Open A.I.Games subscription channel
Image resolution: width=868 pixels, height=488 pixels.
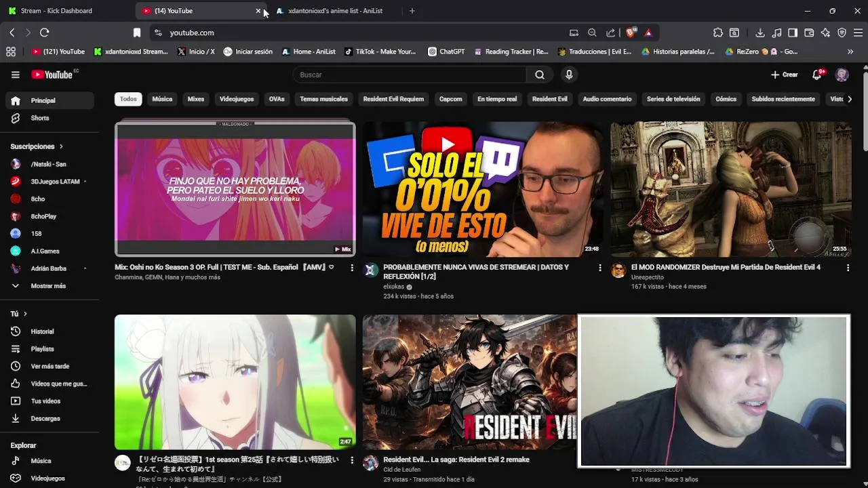50,251
